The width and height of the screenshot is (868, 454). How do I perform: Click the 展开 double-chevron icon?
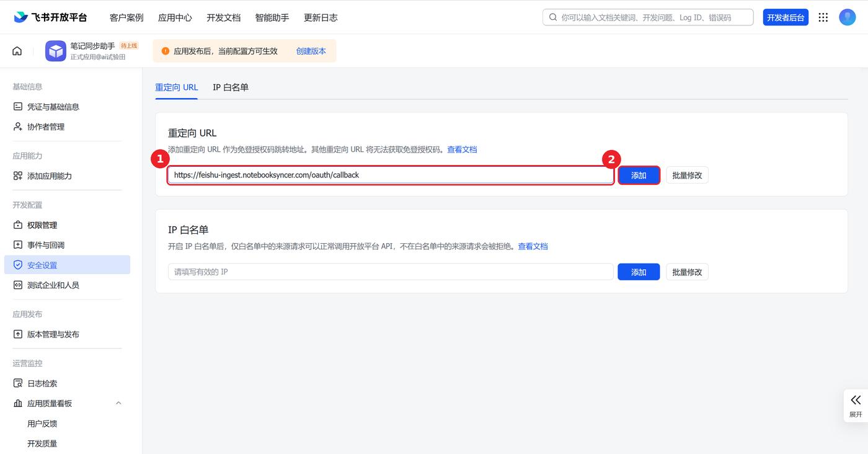pos(856,400)
